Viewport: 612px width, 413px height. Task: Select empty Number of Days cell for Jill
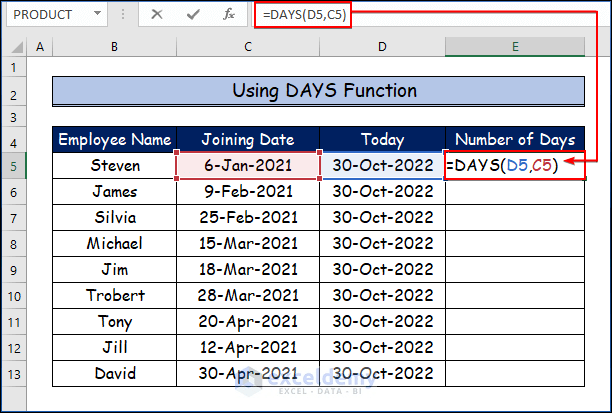pos(515,347)
